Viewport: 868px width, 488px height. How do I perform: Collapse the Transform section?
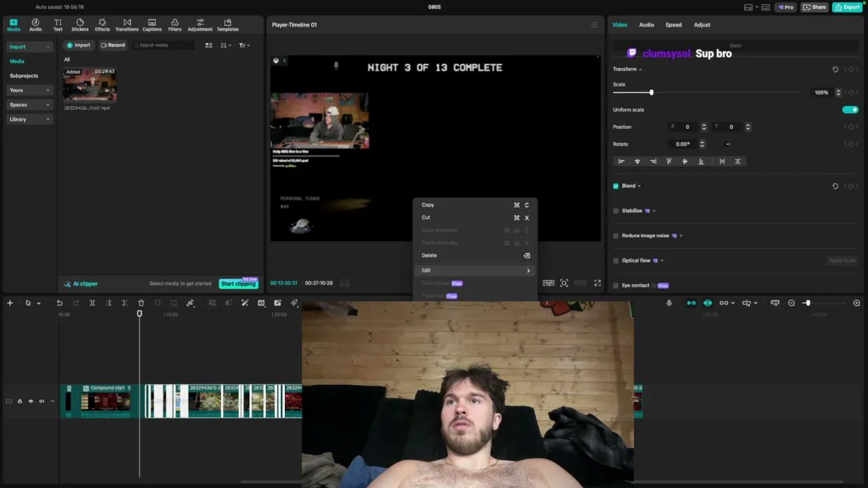click(640, 69)
